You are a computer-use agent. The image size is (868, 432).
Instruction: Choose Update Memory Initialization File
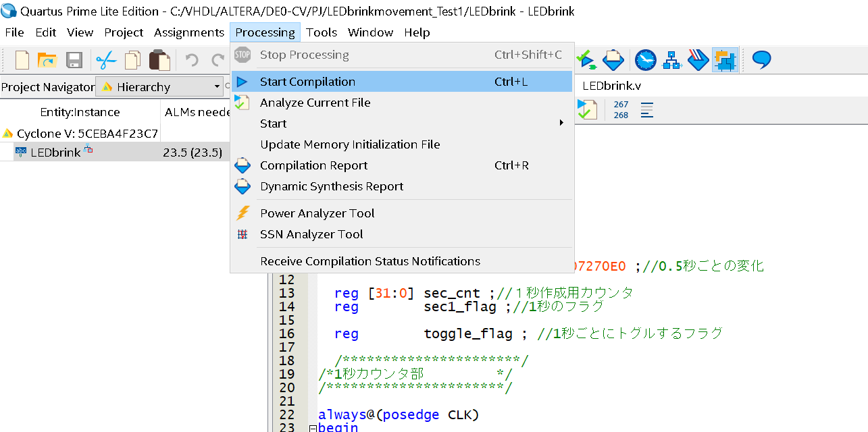click(x=401, y=144)
